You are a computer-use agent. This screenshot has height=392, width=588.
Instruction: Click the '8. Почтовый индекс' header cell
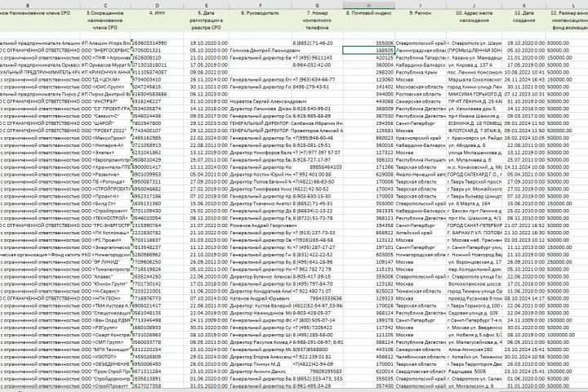[368, 20]
